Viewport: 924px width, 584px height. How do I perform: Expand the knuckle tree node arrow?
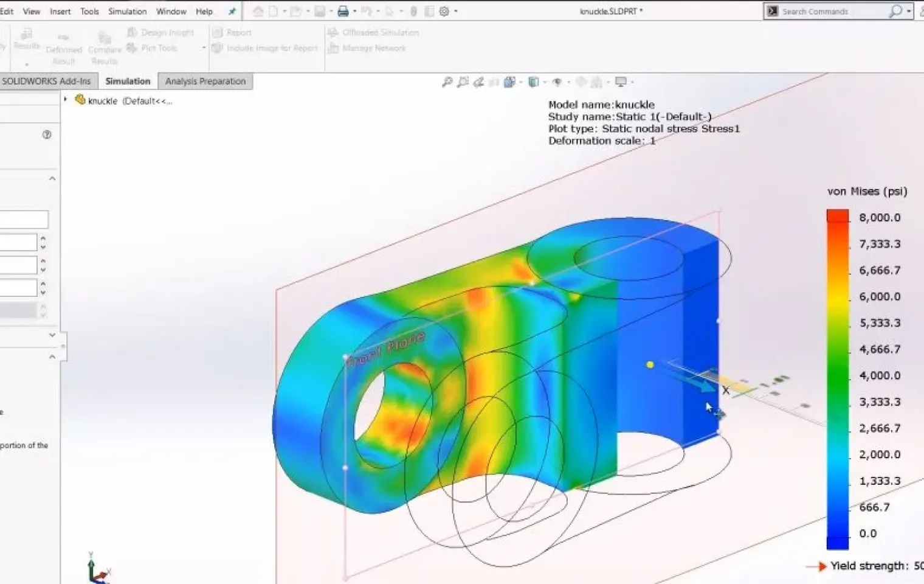tap(65, 99)
